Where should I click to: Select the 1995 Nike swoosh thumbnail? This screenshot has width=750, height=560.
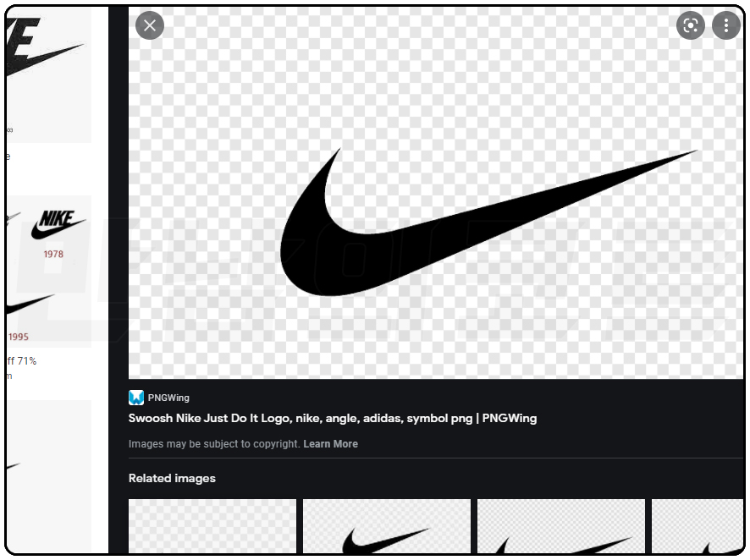pos(30,306)
